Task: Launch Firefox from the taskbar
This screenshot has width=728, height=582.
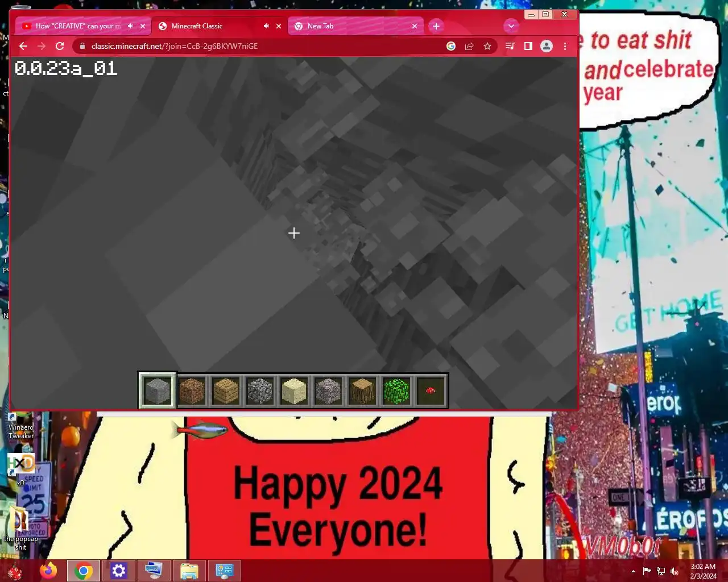Action: 48,571
